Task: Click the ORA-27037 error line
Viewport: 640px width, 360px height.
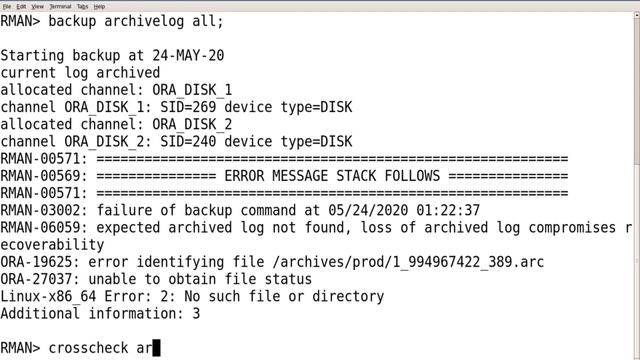Action: coord(156,279)
